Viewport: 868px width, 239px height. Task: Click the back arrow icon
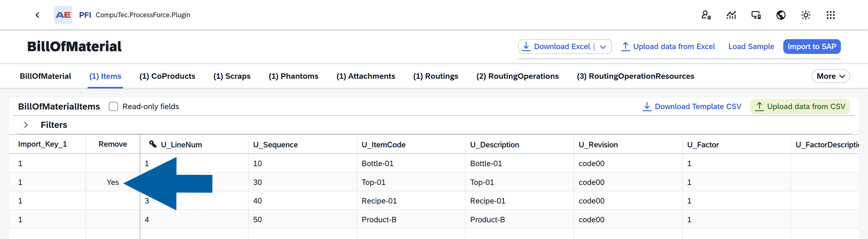(37, 15)
